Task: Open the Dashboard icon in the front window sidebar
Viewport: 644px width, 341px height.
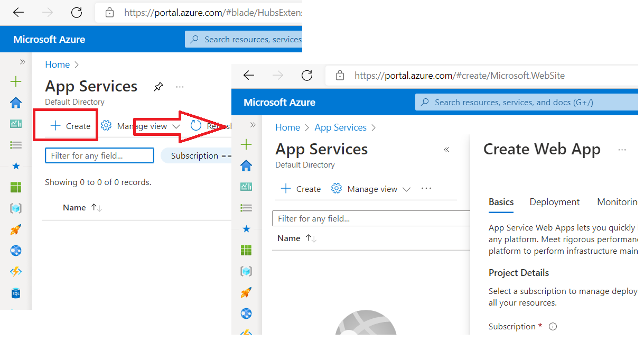Action: [x=246, y=187]
